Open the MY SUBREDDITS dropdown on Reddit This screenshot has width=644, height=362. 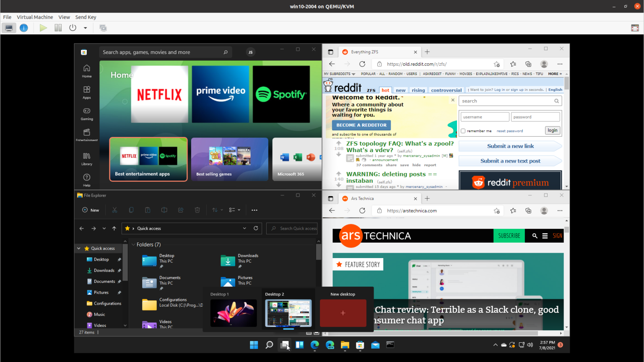[x=339, y=73]
